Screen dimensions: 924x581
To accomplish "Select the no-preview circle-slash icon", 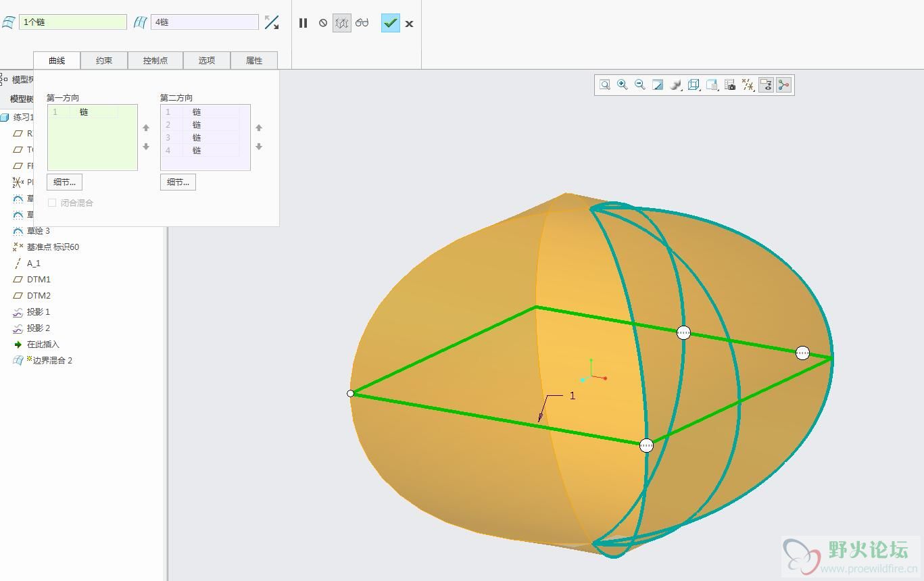I will [323, 23].
